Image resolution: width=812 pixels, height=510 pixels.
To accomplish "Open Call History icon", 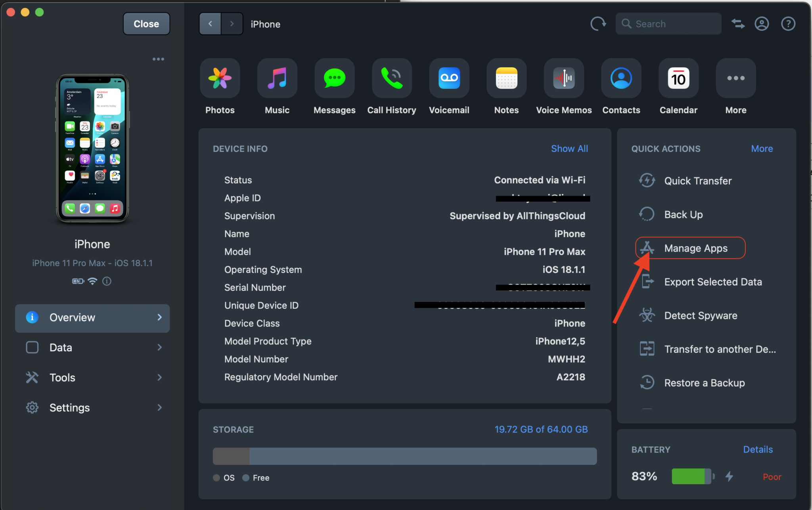I will (x=391, y=78).
